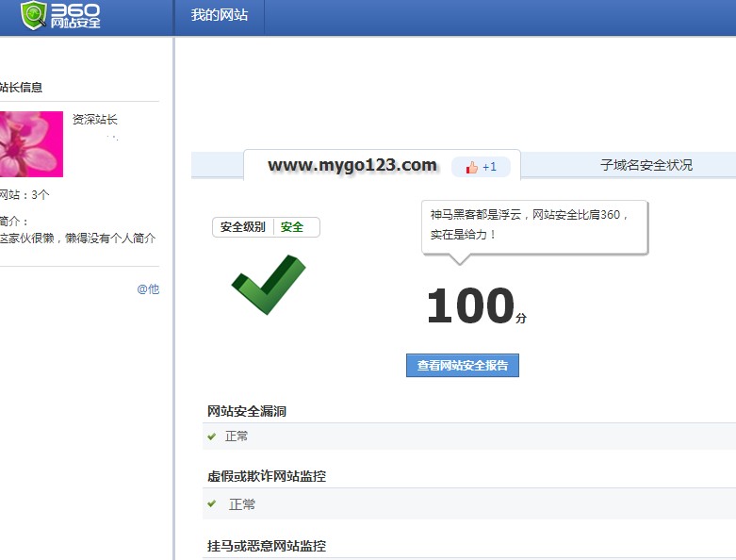
Task: Click the 资深站长 label
Action: coord(95,119)
